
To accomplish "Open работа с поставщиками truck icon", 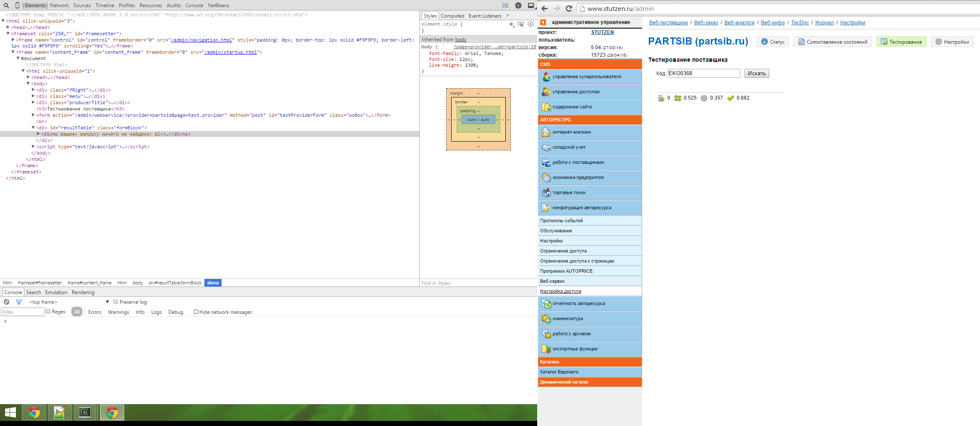I will click(546, 163).
